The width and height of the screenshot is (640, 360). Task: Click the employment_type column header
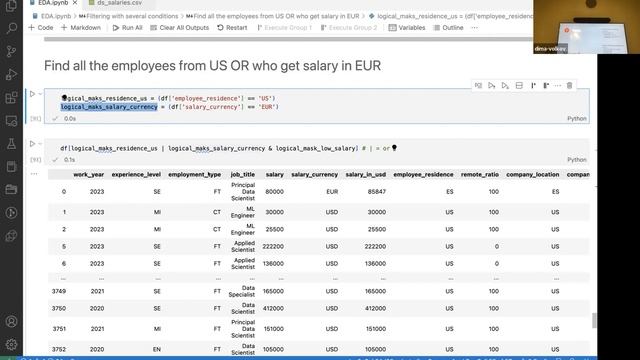pyautogui.click(x=194, y=174)
